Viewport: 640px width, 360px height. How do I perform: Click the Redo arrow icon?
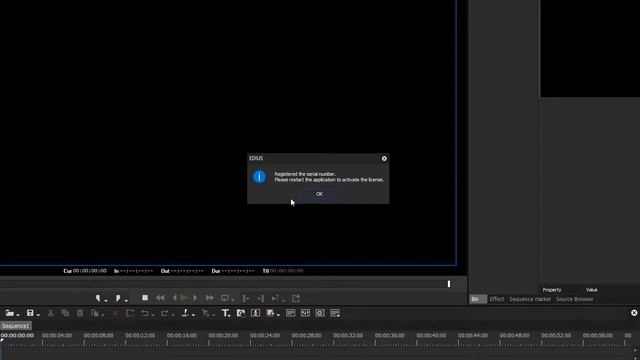[164, 313]
